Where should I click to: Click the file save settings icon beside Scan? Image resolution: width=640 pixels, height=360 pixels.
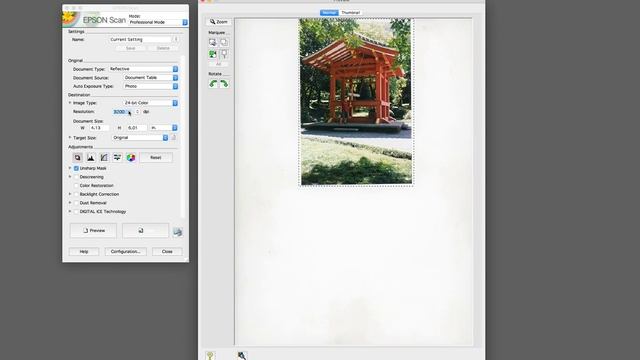coord(178,231)
